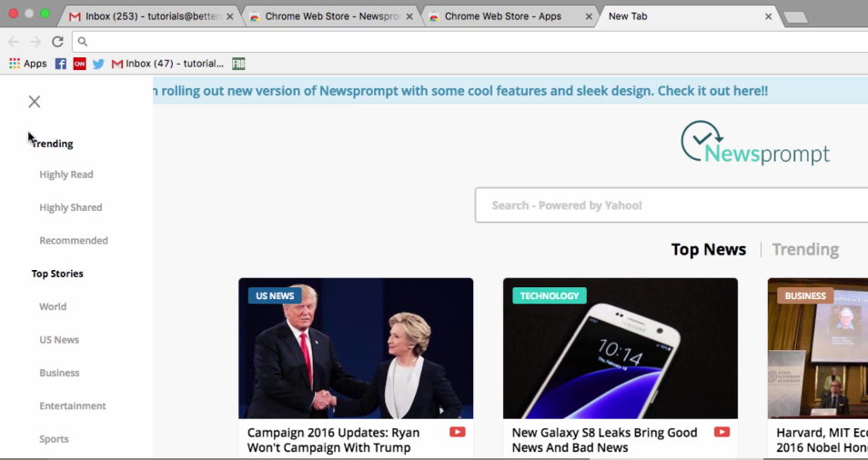Viewport: 868px width, 460px height.
Task: Click the green window zoom button
Action: pos(45,14)
